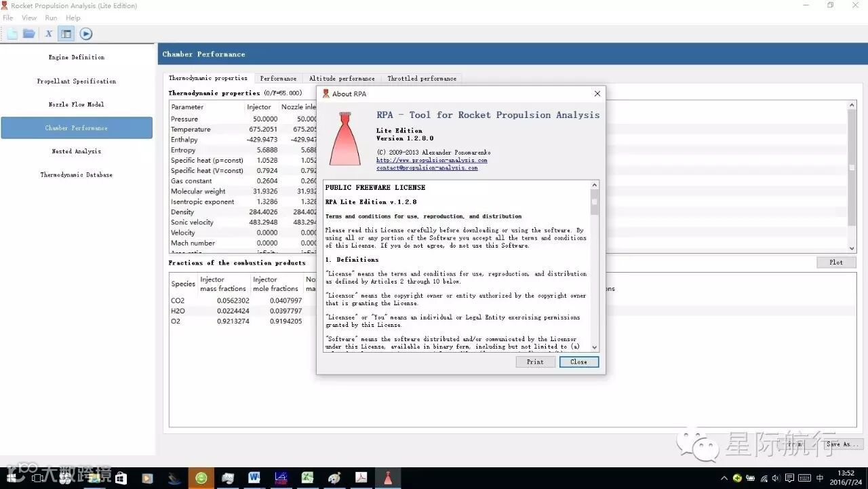Click the battery power tray icon
Image resolution: width=868 pixels, height=489 pixels.
pos(751,478)
